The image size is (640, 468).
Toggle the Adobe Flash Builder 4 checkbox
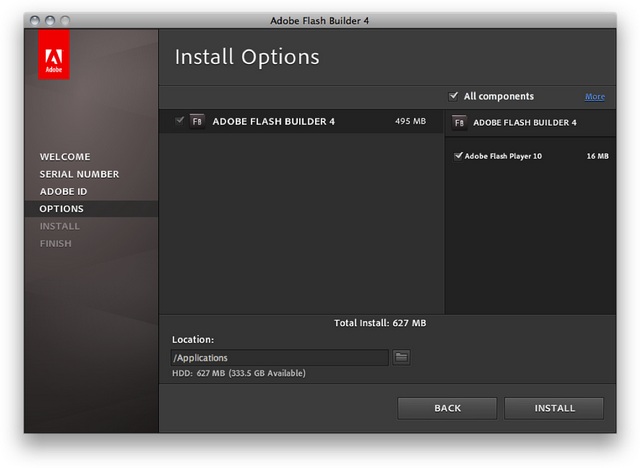[x=179, y=121]
